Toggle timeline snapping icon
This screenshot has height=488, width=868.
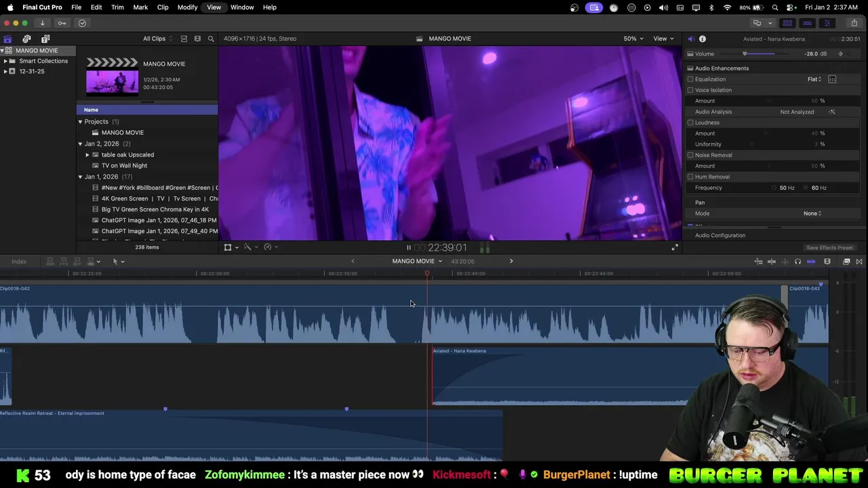tap(811, 262)
